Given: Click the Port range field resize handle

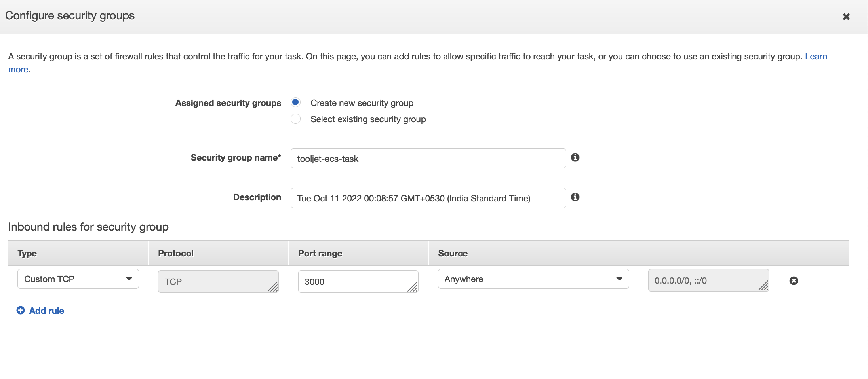Looking at the screenshot, I should pyautogui.click(x=413, y=287).
